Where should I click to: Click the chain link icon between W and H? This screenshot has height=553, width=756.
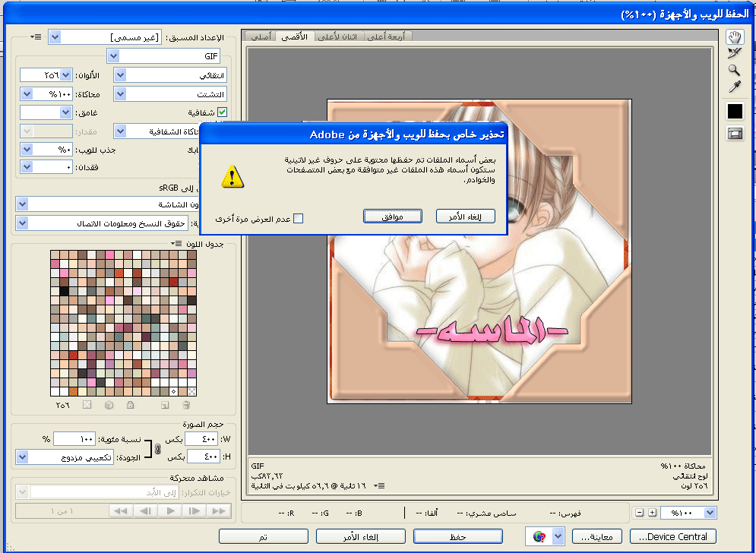[x=158, y=449]
